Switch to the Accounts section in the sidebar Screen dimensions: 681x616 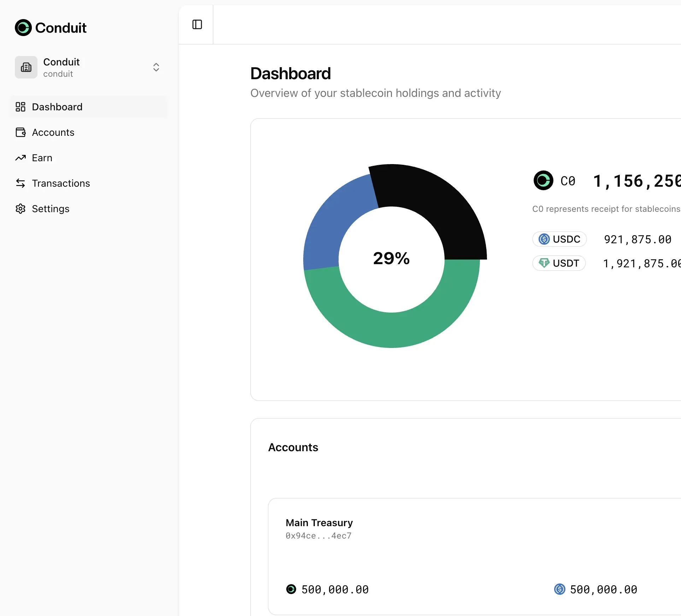(53, 132)
